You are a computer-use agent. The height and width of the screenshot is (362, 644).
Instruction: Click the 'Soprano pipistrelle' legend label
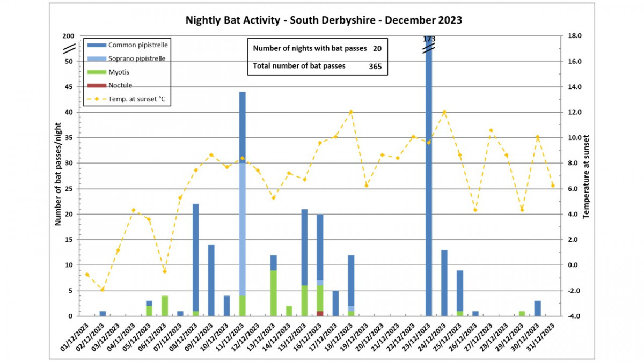pyautogui.click(x=137, y=58)
